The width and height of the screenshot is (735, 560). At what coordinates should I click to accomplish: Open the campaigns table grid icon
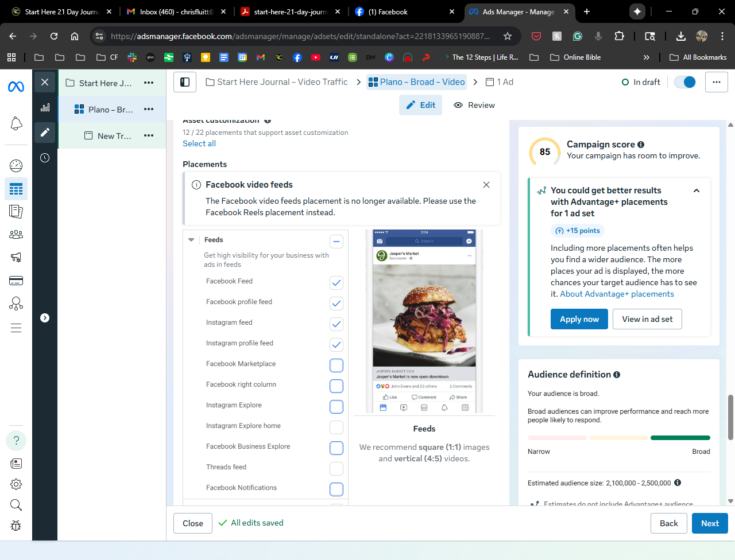tap(16, 189)
